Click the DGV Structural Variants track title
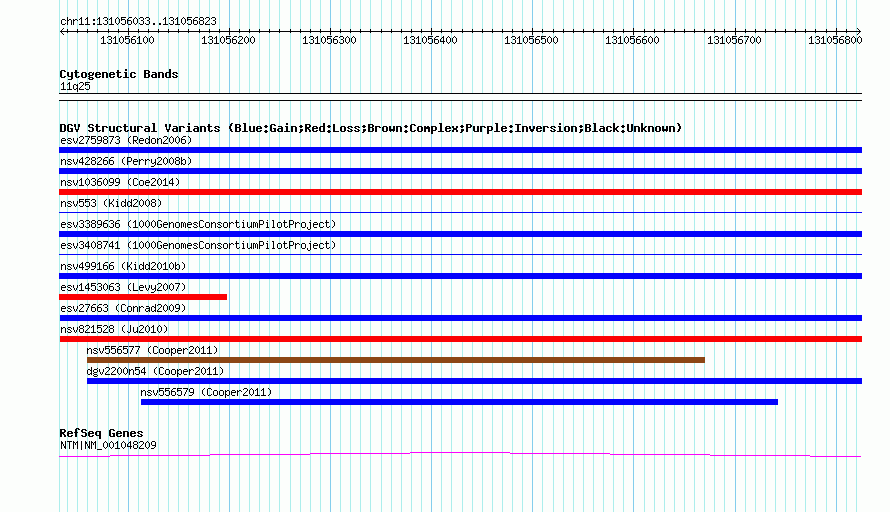The height and width of the screenshot is (512, 890). point(371,128)
